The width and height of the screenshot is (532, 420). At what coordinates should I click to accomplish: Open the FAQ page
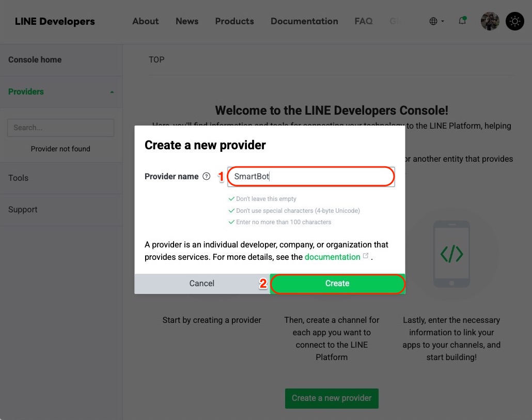pos(364,21)
